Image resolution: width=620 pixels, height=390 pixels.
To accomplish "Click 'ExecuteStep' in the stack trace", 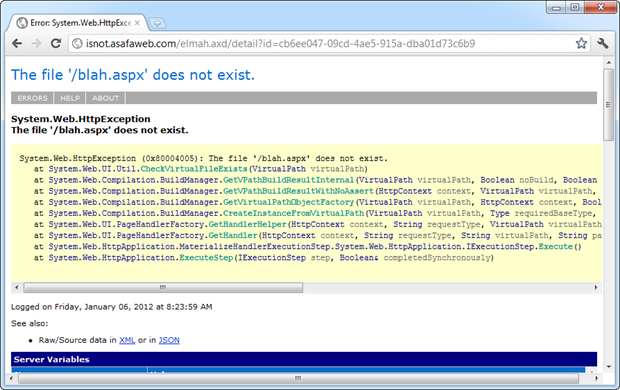I will pyautogui.click(x=206, y=257).
